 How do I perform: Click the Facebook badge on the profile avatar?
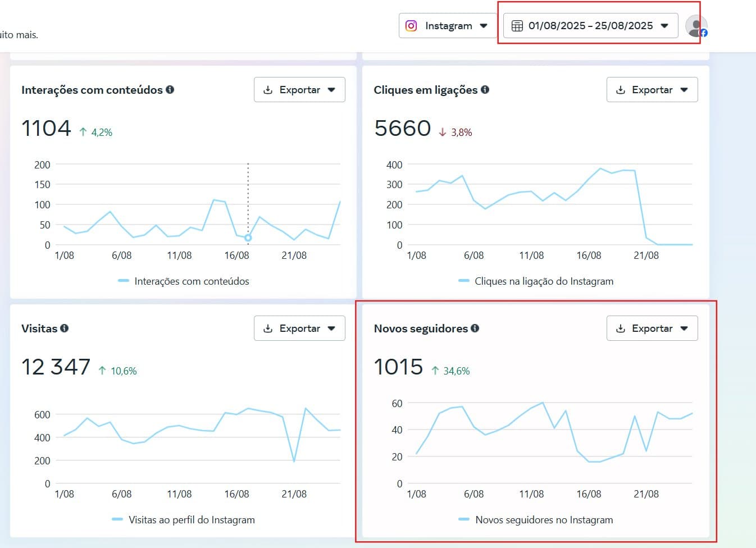(703, 33)
